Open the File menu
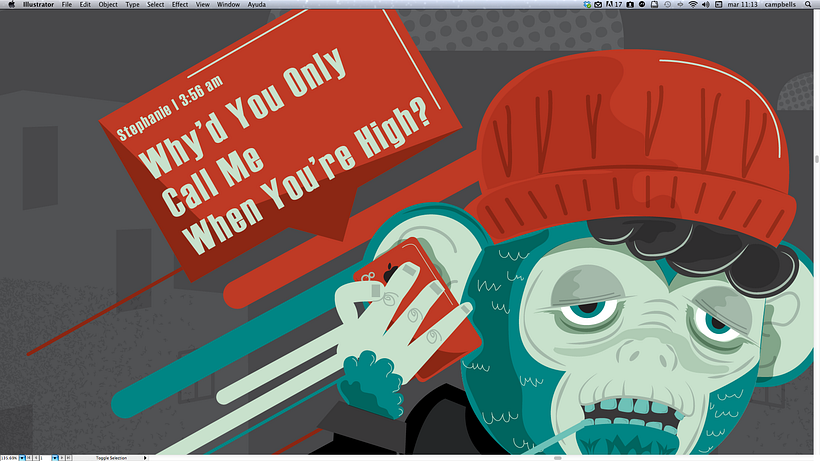820x461 pixels. click(x=66, y=4)
